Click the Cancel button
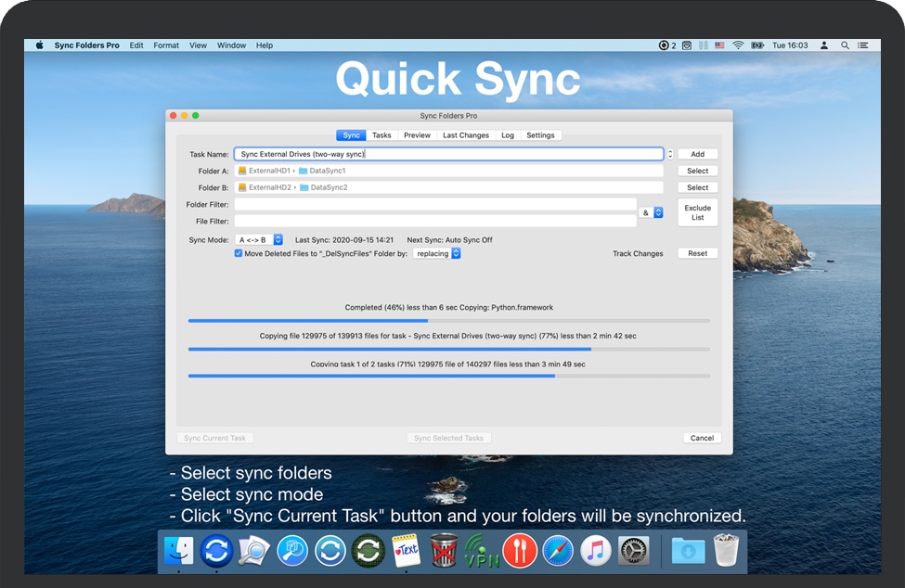The height and width of the screenshot is (588, 905). coord(702,438)
